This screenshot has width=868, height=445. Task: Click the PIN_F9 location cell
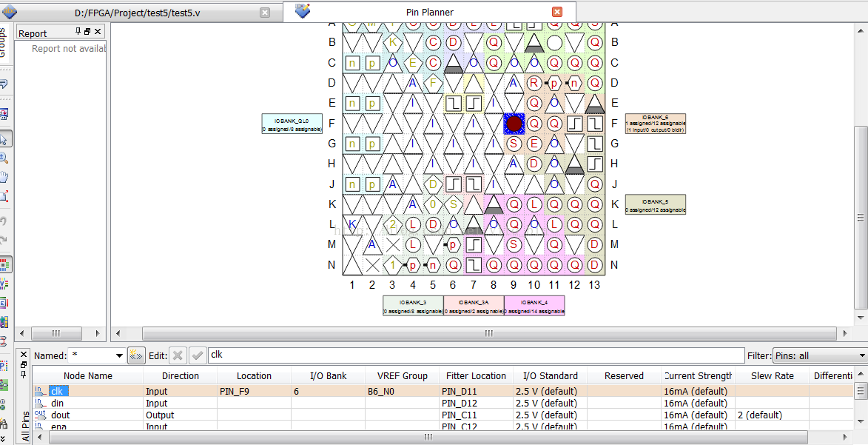pos(254,391)
